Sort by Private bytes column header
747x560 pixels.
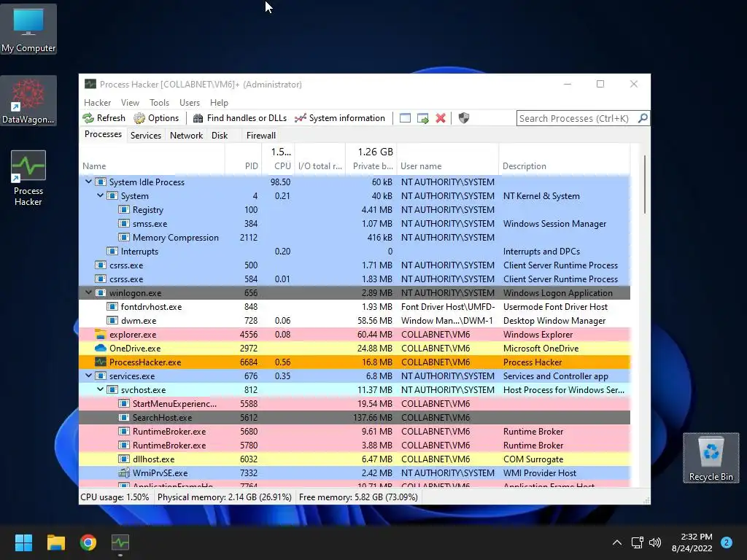pyautogui.click(x=371, y=160)
